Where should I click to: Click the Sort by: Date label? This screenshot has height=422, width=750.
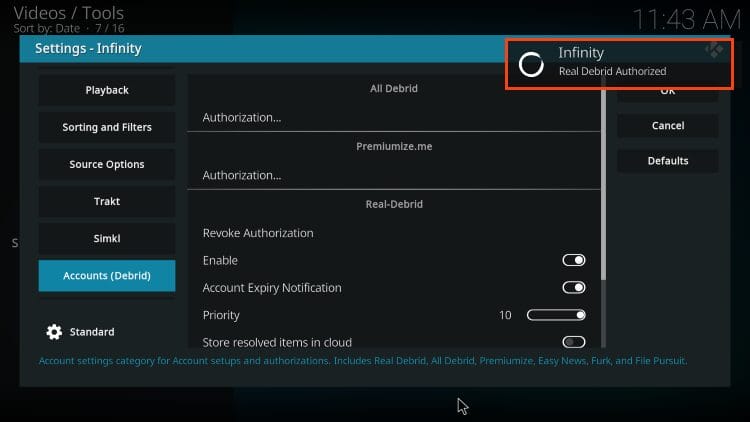tap(46, 29)
